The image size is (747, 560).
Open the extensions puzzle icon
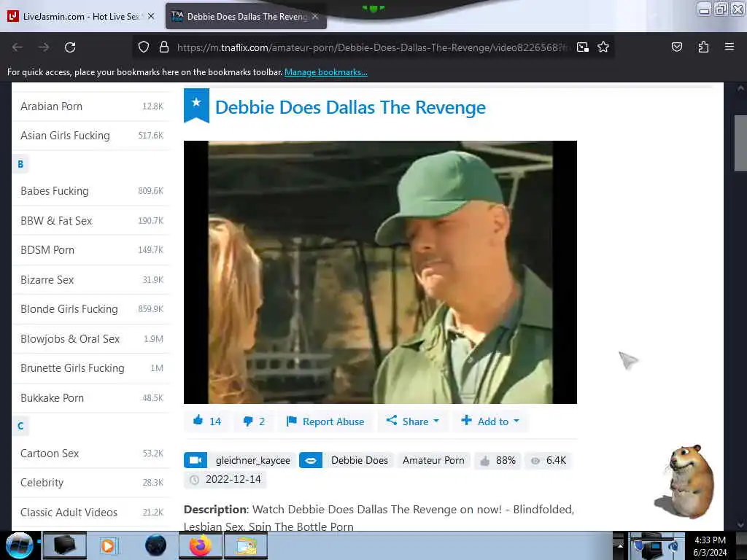coord(703,47)
